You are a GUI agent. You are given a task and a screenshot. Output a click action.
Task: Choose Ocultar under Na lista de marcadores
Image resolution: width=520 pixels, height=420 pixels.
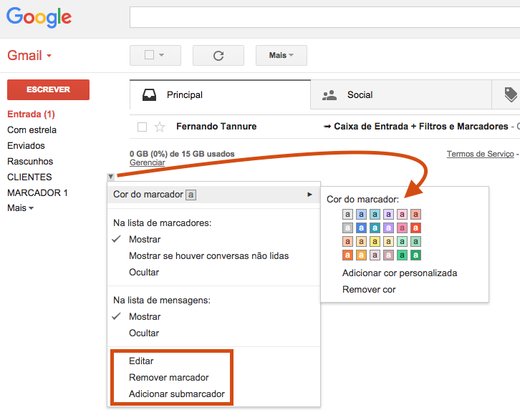[144, 273]
